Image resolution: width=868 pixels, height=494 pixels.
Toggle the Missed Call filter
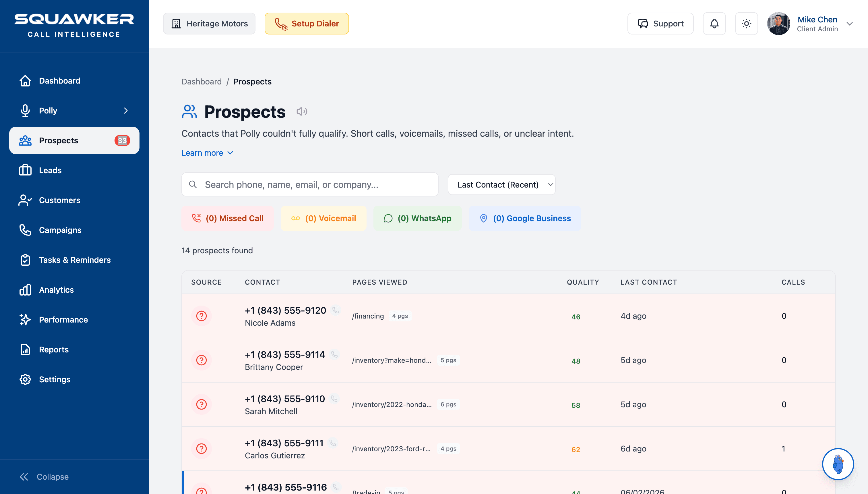[228, 218]
